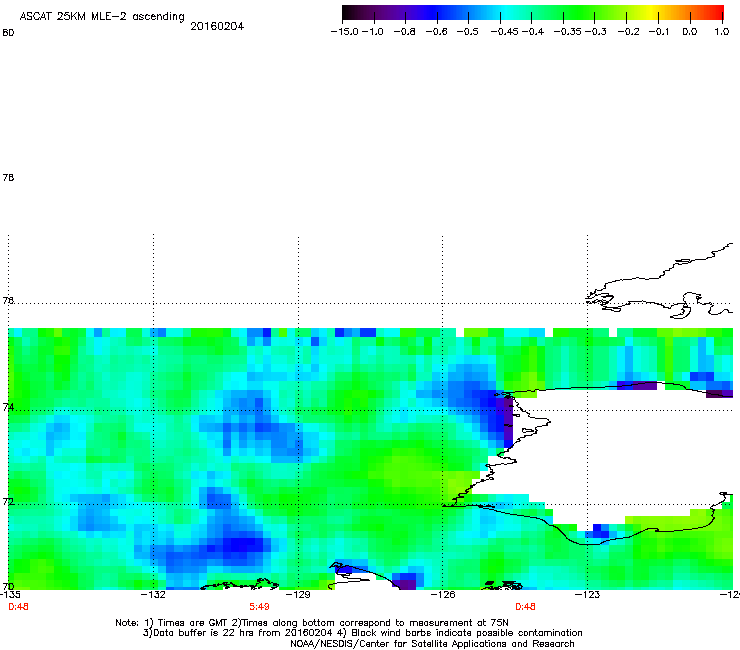Click the 1.0 color scale label

click(722, 32)
